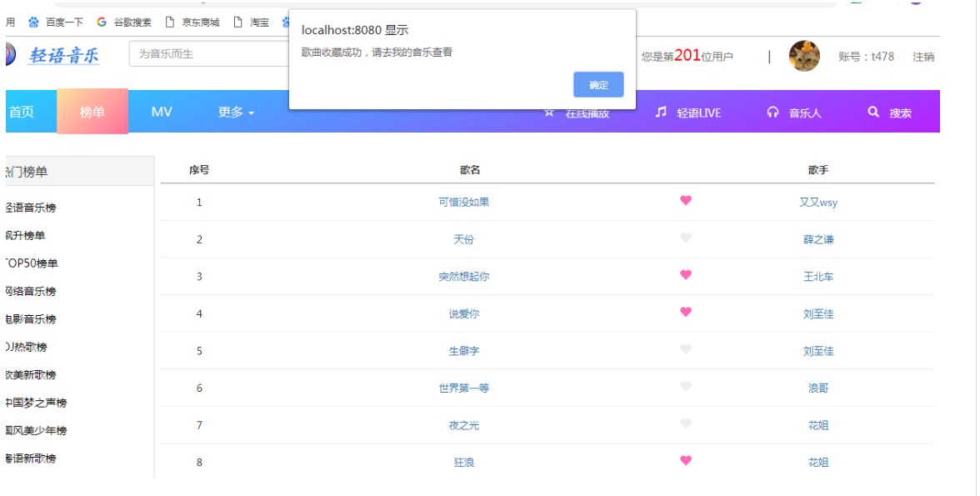
Task: Select TOP50榜单 in the chart sidebar
Action: click(32, 263)
